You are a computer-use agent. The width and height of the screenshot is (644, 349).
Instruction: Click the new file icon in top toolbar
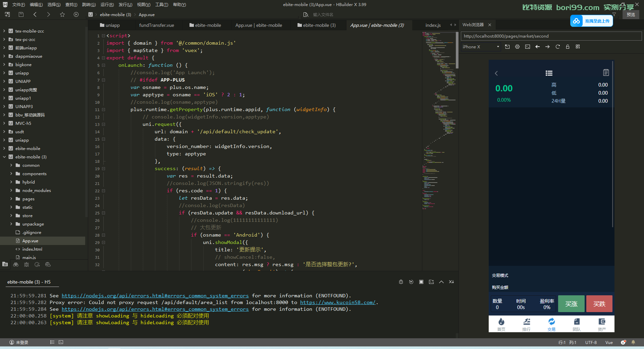pos(7,14)
